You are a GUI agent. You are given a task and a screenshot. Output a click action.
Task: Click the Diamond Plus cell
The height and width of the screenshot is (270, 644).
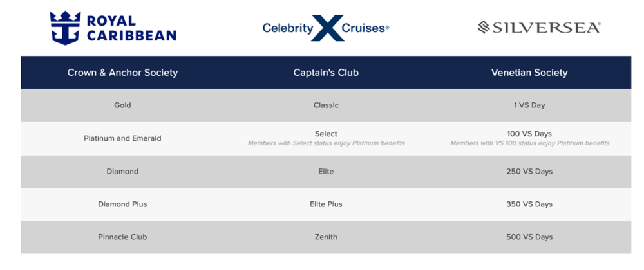pyautogui.click(x=122, y=204)
